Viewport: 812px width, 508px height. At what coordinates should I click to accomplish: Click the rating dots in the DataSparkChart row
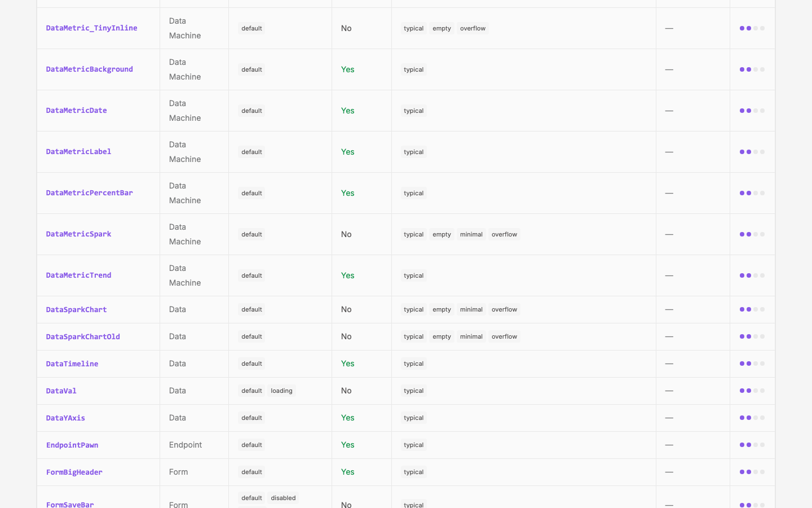click(752, 309)
